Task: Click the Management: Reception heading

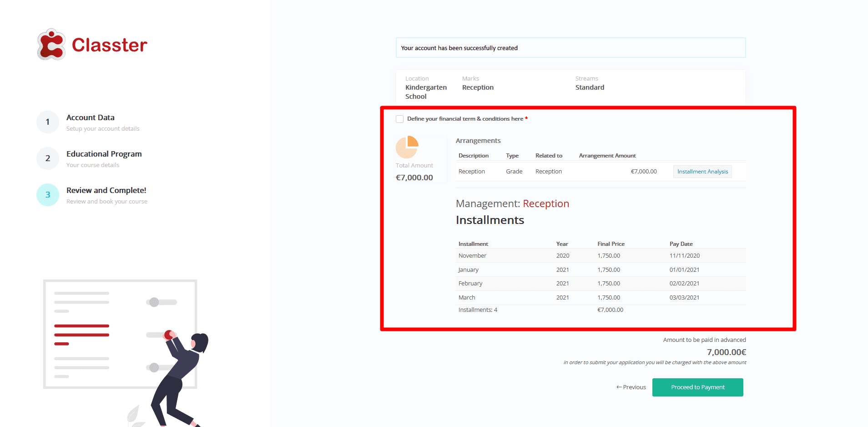Action: (512, 203)
